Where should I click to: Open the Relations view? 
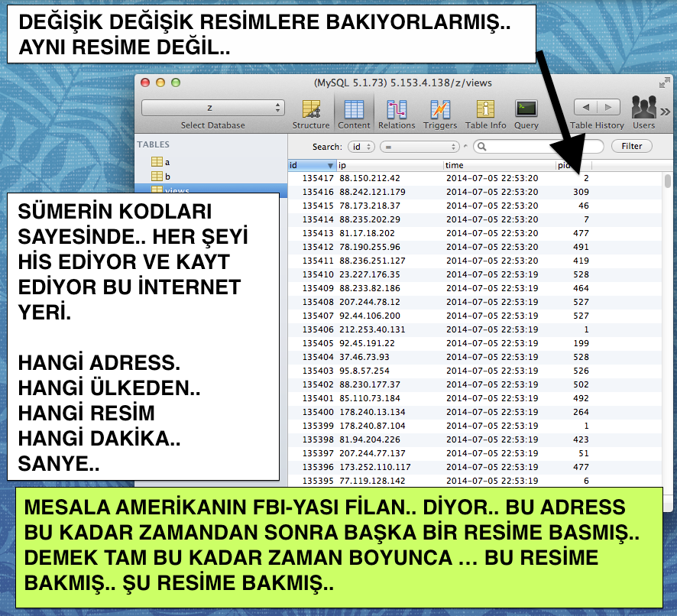tap(397, 114)
